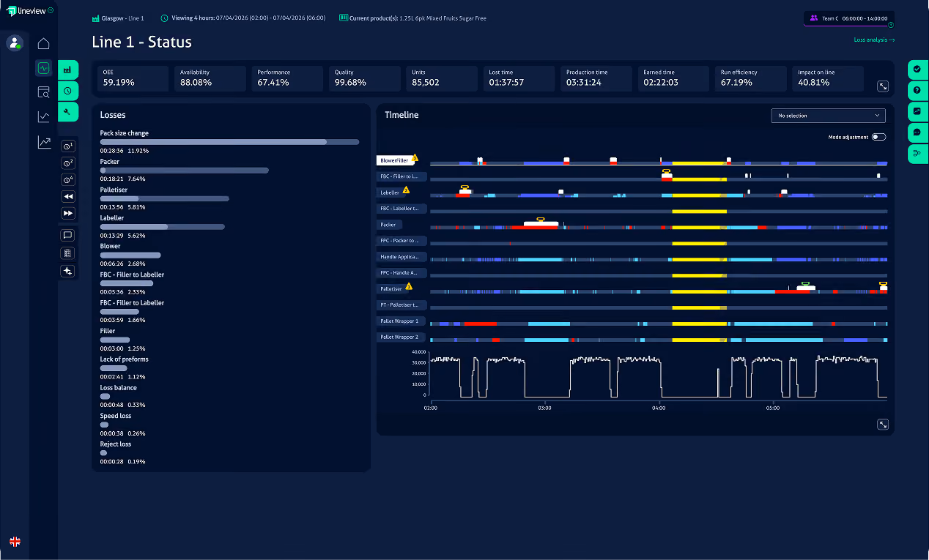Open the AI sparkle icon
The image size is (929, 560).
[68, 271]
